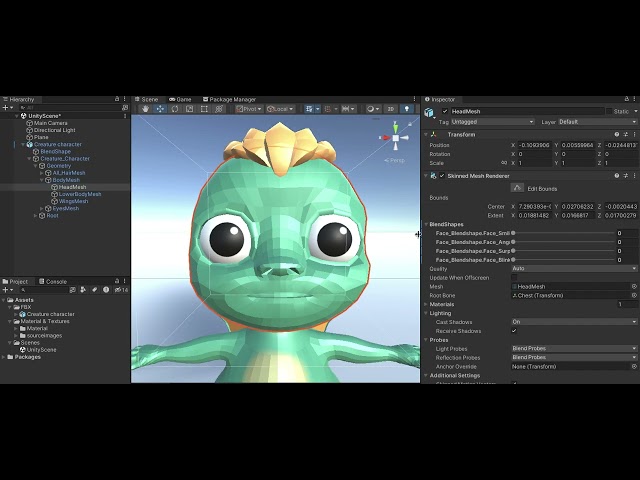
Task: Open Transform component help icon
Action: (x=617, y=134)
